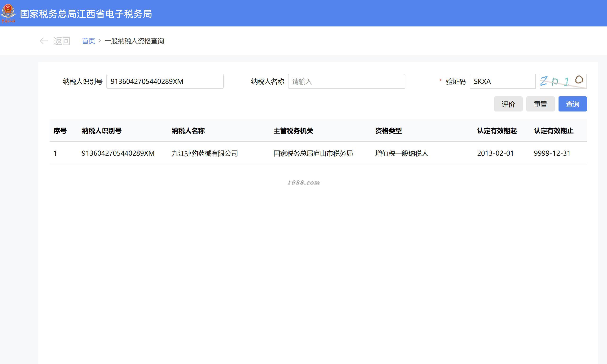Click the 主管税务机关 column header

tap(293, 131)
